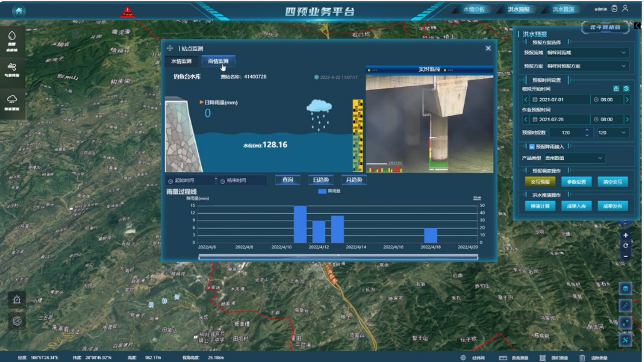Expand forecast basin dropdown
Screen dimensions: 644x362
click(x=588, y=53)
